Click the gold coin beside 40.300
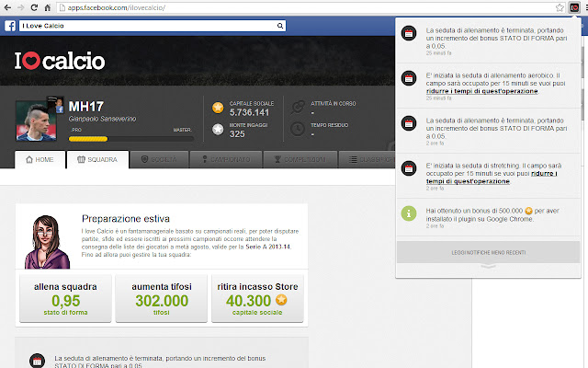This screenshot has height=368, width=588. [282, 300]
